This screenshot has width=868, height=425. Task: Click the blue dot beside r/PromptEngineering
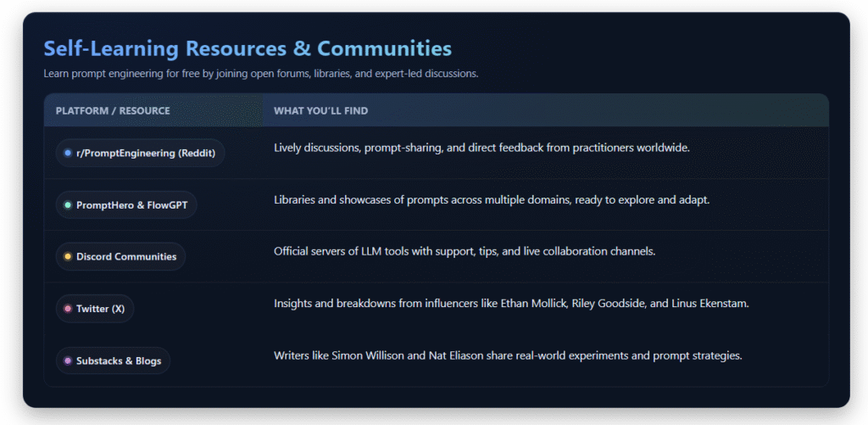[68, 153]
